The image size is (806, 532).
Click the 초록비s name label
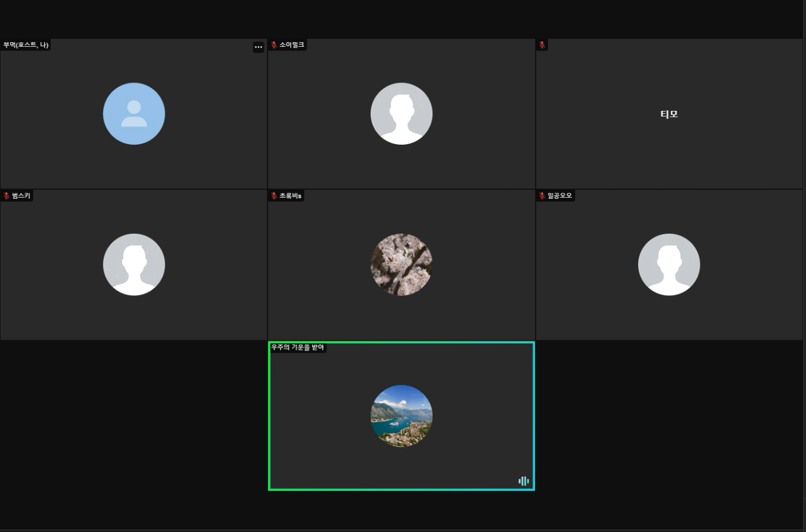coord(291,196)
